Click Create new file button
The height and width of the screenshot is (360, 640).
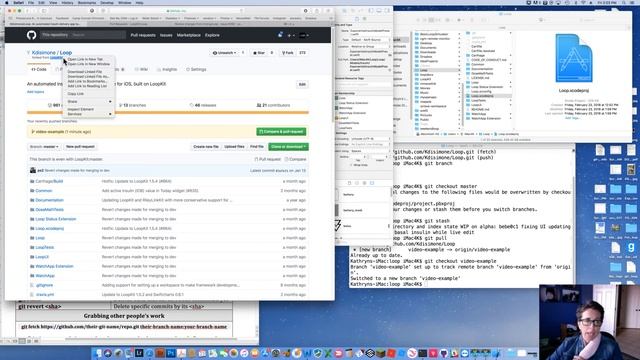click(x=206, y=147)
